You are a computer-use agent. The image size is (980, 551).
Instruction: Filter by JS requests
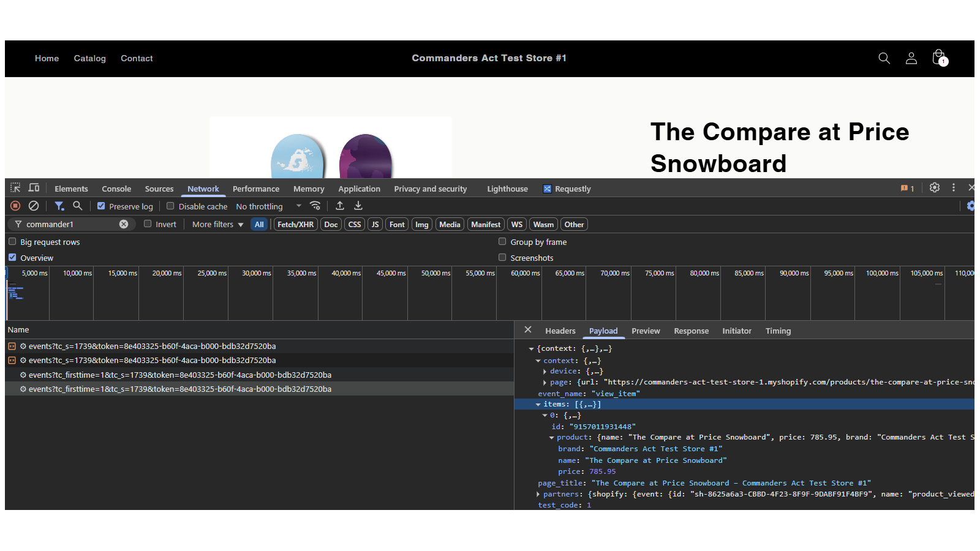pyautogui.click(x=375, y=225)
